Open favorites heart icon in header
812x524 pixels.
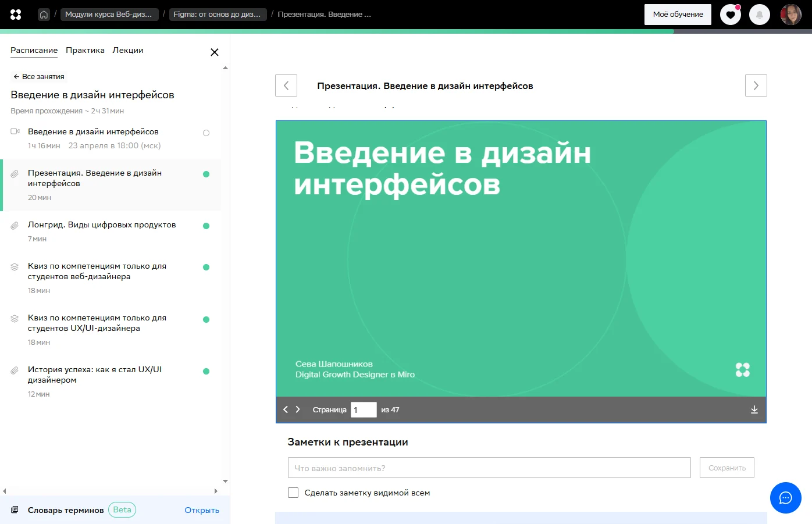[x=731, y=15]
